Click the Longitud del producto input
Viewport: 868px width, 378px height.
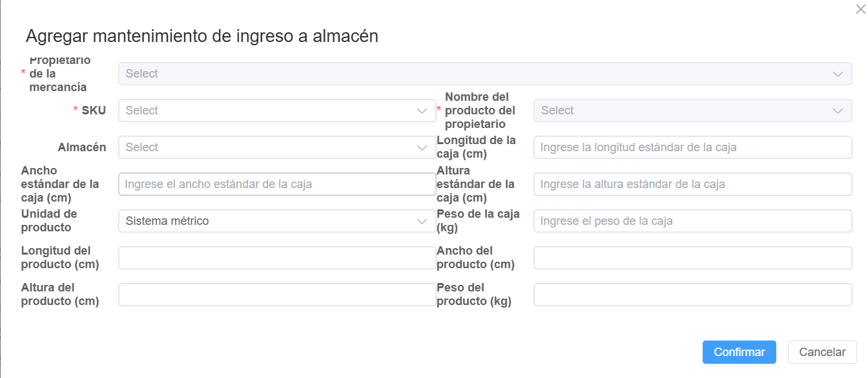pos(277,258)
